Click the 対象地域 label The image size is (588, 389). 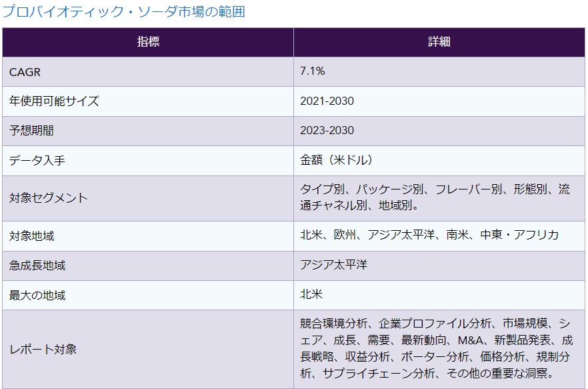tap(31, 236)
